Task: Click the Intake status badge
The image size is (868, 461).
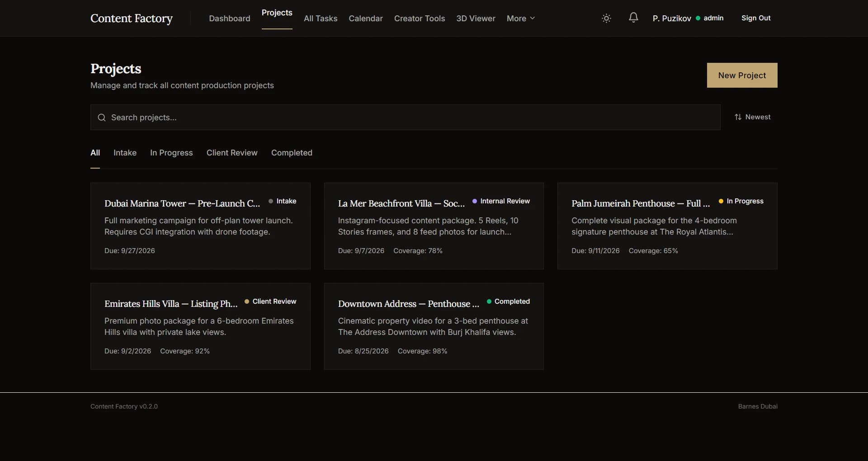Action: coord(283,201)
